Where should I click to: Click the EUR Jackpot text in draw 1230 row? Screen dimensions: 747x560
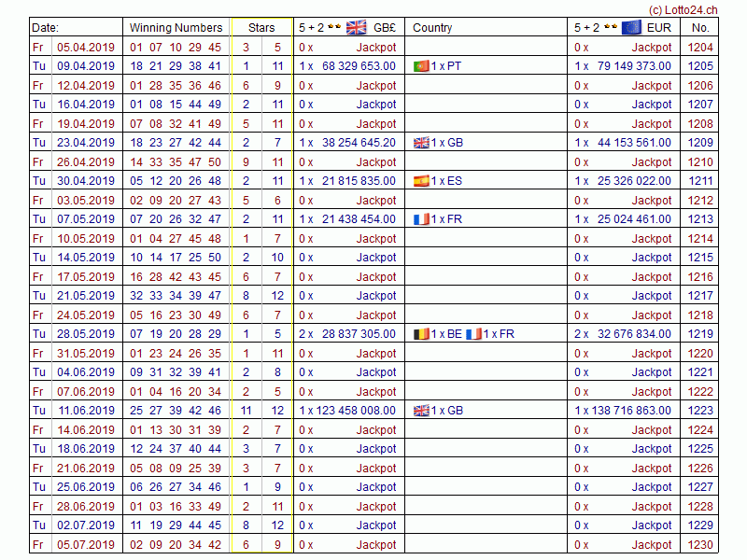coord(651,545)
